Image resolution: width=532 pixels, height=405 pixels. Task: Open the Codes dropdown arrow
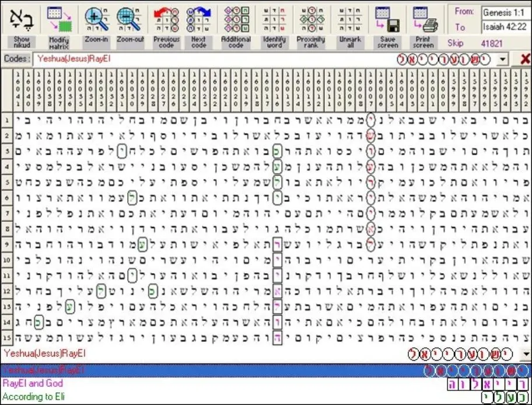pos(502,60)
